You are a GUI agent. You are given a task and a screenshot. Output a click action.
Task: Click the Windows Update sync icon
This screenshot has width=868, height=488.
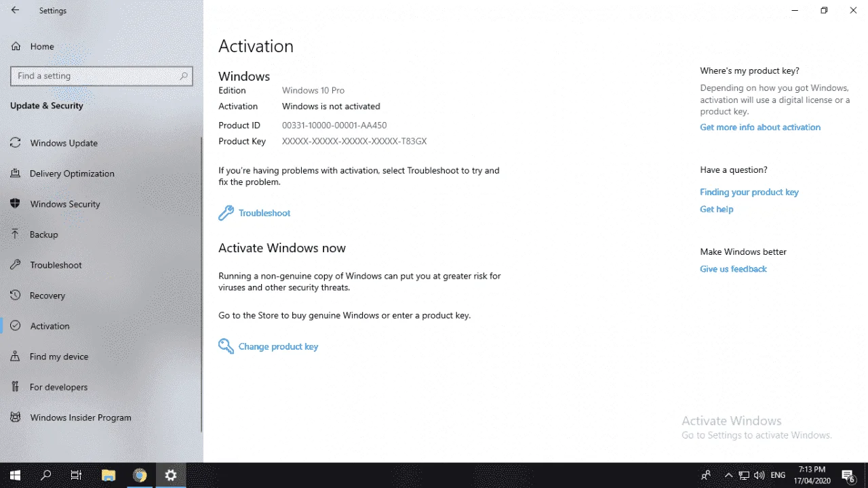coord(15,143)
